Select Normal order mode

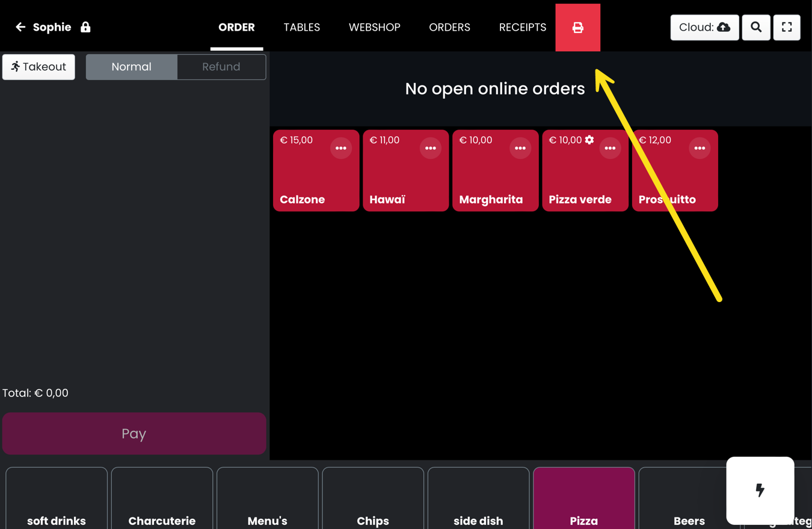coord(131,67)
